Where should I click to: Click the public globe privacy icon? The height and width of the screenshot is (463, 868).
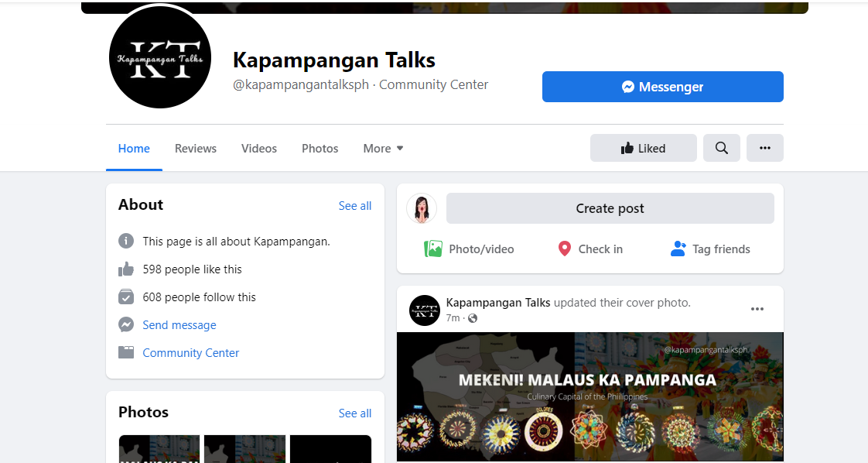pyautogui.click(x=473, y=318)
